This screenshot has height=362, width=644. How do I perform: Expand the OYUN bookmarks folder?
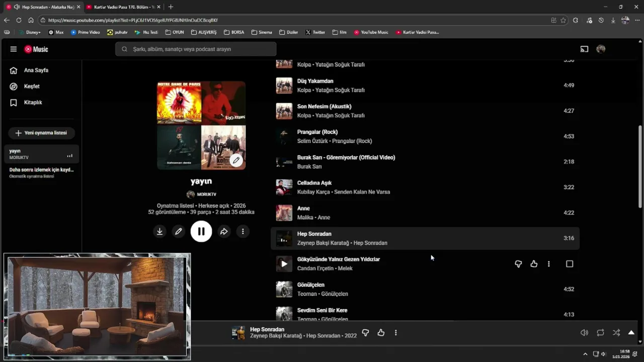click(175, 32)
